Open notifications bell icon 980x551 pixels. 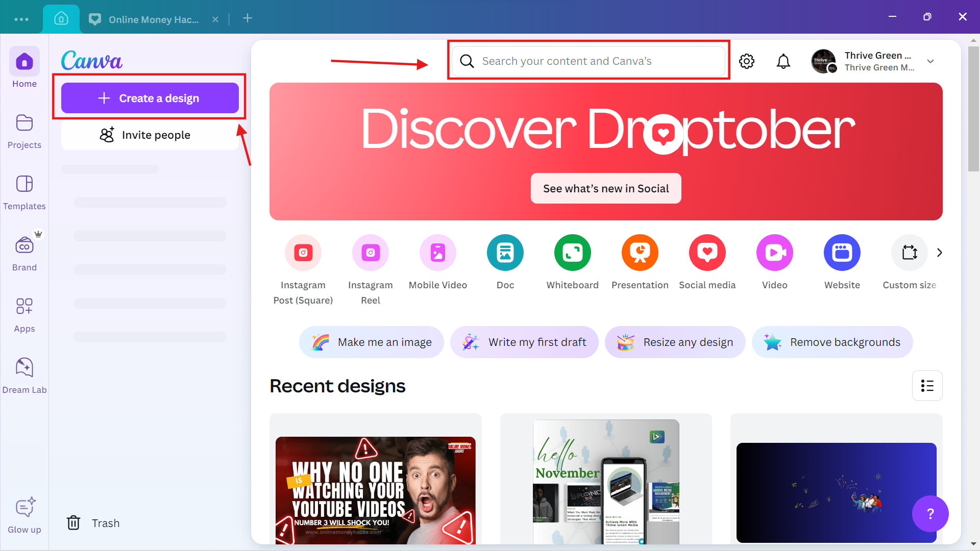[x=783, y=61]
